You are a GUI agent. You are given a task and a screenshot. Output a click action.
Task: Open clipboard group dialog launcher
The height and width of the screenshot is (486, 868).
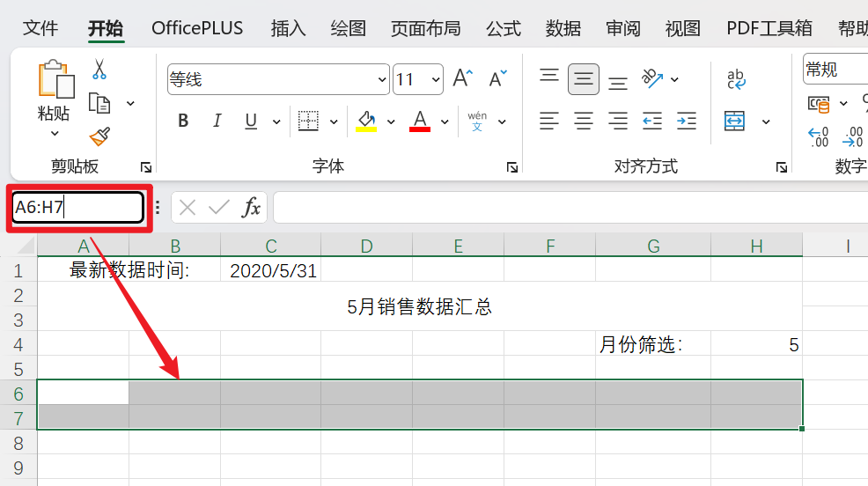point(146,167)
